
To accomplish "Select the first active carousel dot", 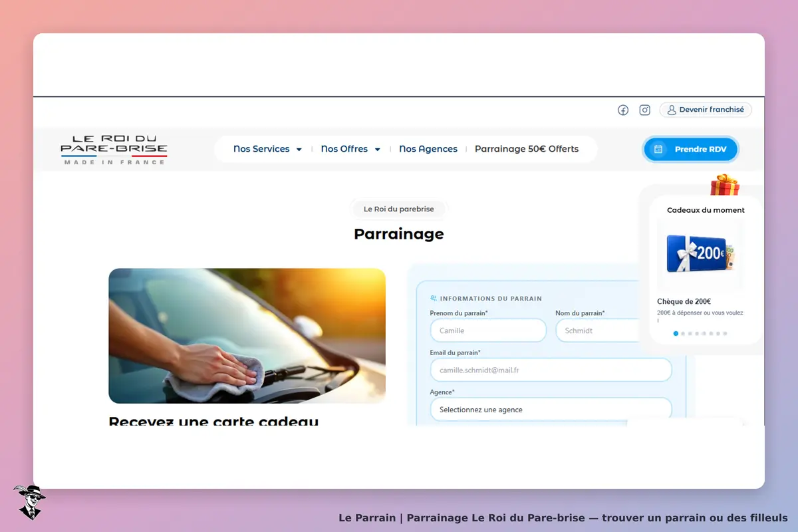I will 676,333.
